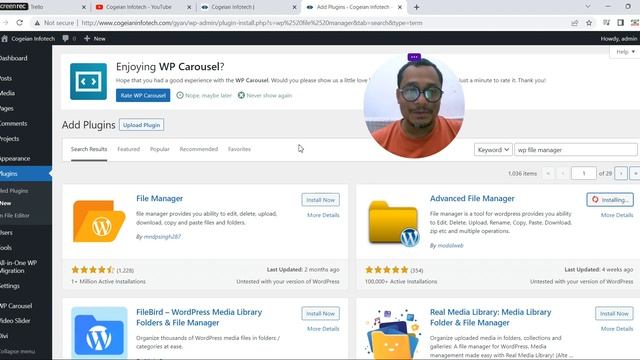Click the FileBird plugin title link

click(x=199, y=317)
